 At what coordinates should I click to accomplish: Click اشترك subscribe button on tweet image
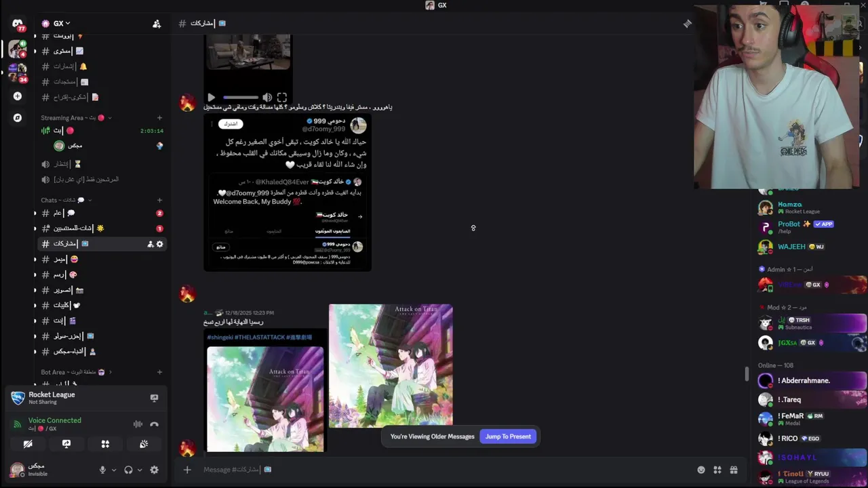231,123
